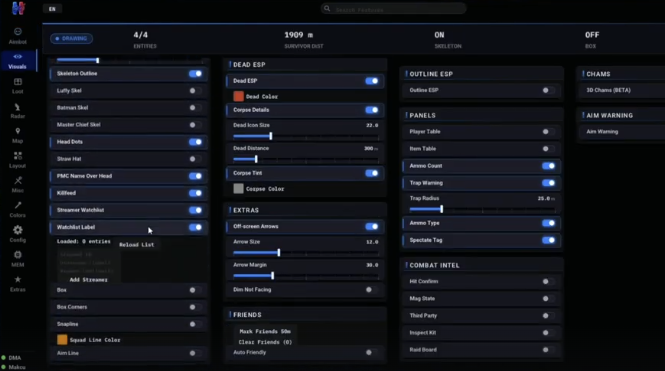665x371 pixels.
Task: Click the Mark Friends 50m button
Action: tap(265, 332)
